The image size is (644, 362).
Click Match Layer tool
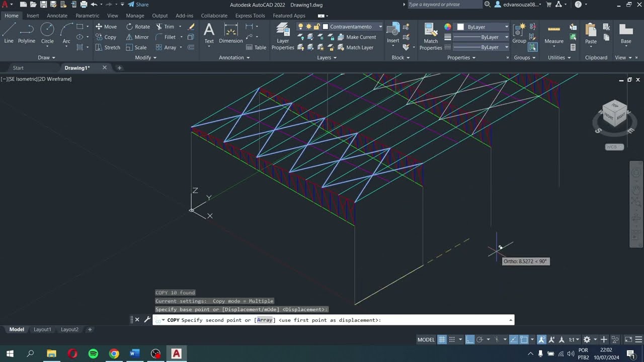[355, 47]
